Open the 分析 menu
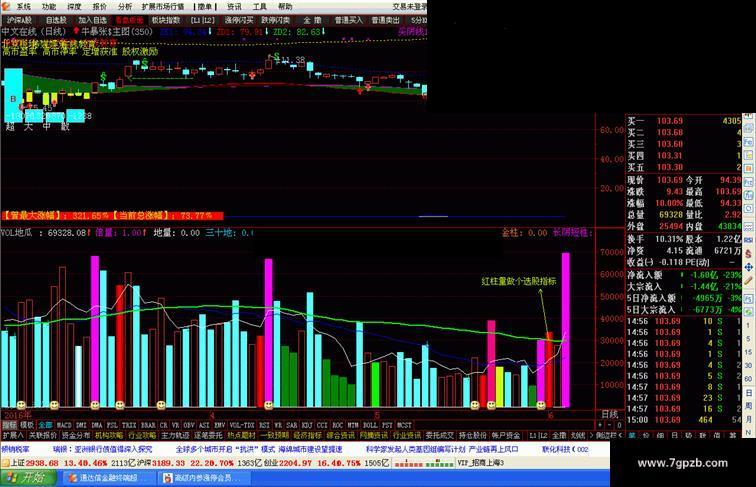 pos(124,7)
